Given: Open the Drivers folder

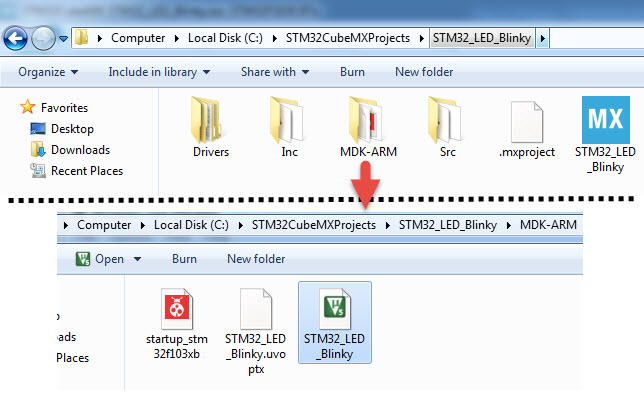Looking at the screenshot, I should click(210, 127).
